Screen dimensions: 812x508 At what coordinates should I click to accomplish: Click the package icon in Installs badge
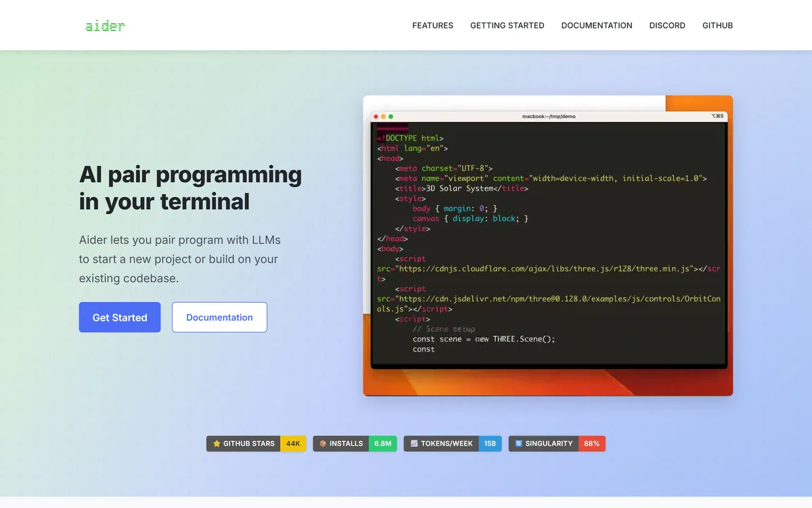[x=323, y=444]
